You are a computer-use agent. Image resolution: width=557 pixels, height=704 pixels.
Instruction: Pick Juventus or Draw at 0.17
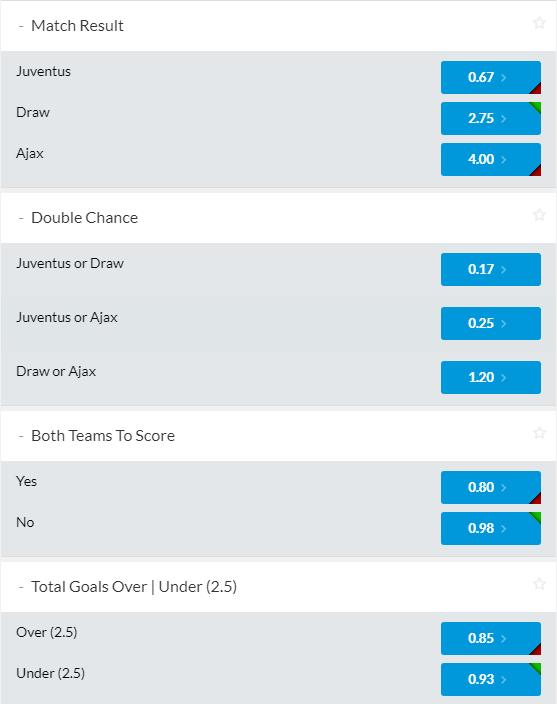pos(491,269)
